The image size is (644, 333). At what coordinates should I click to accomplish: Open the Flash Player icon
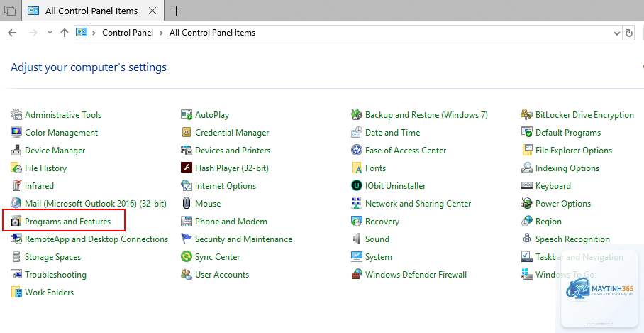point(187,168)
